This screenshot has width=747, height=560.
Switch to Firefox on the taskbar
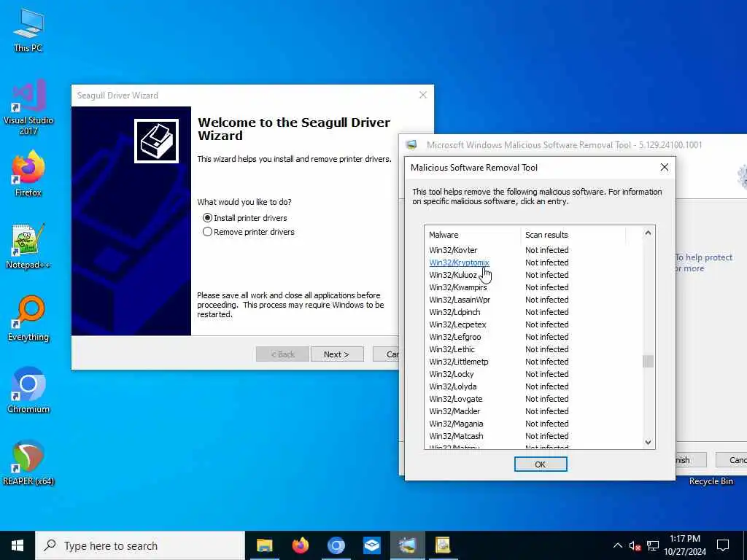point(300,545)
